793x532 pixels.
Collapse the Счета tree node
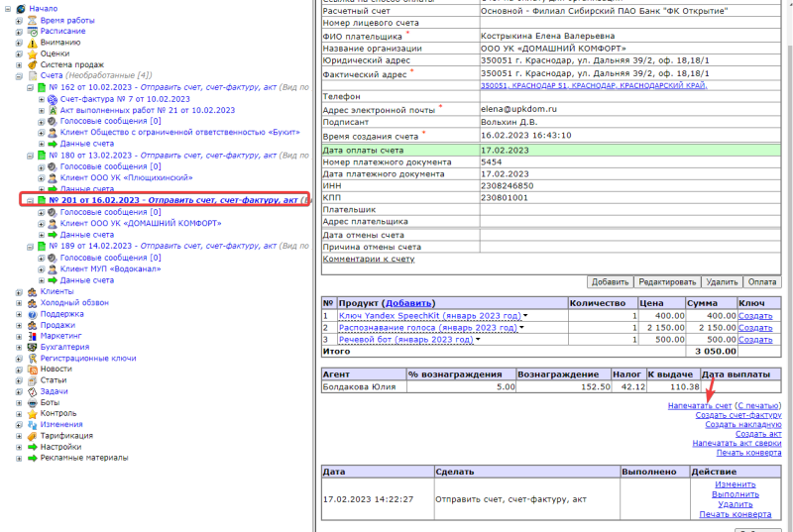19,76
